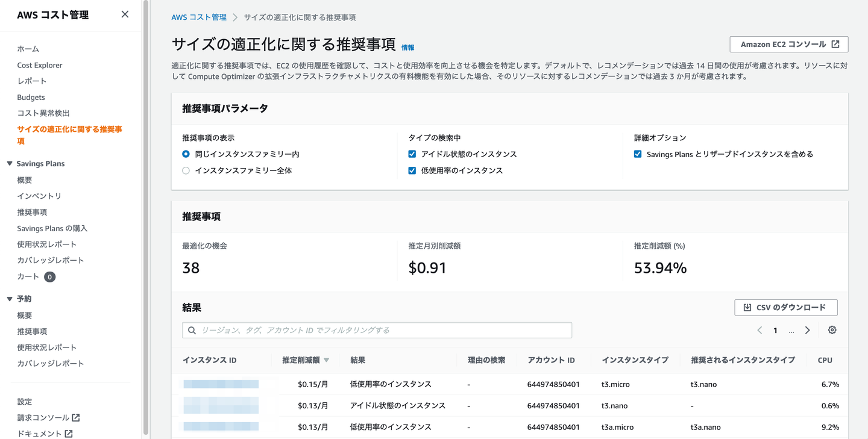Image resolution: width=868 pixels, height=439 pixels.
Task: Open コスト異常検出 in the sidebar
Action: click(x=43, y=113)
